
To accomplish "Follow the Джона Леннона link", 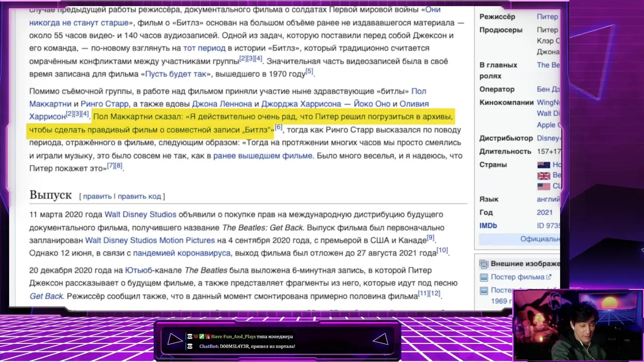I will click(222, 104).
